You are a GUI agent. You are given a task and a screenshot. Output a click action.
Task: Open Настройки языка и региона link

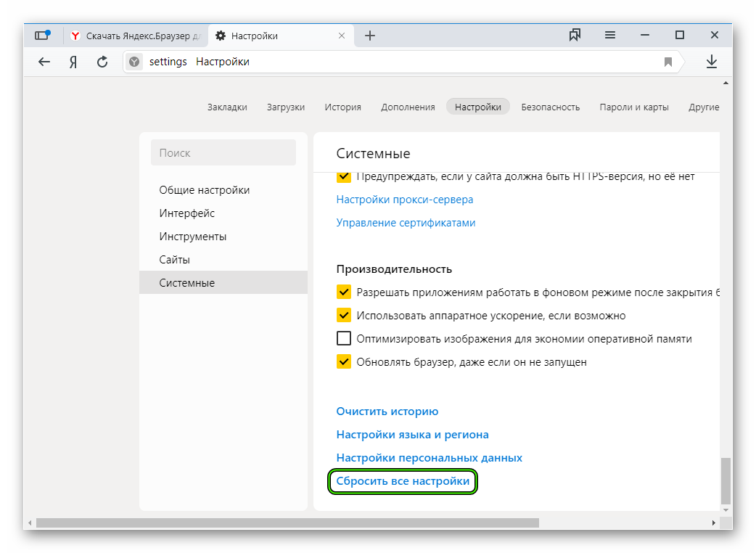pyautogui.click(x=412, y=435)
